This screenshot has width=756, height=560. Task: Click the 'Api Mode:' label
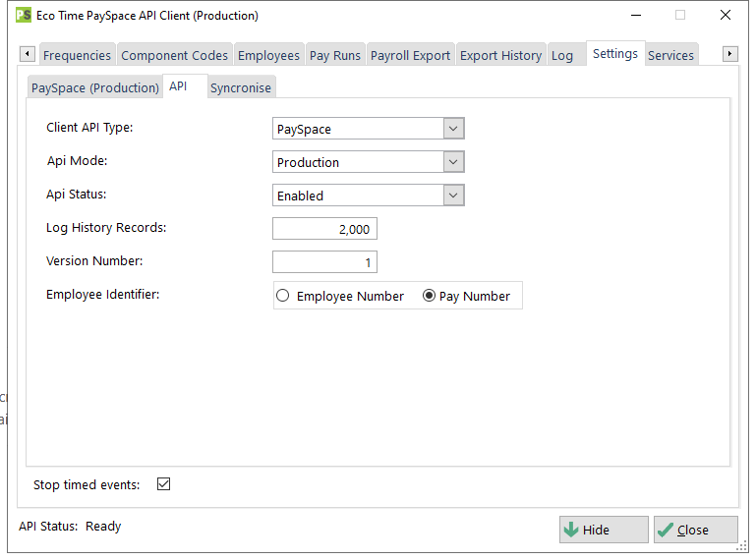click(77, 160)
